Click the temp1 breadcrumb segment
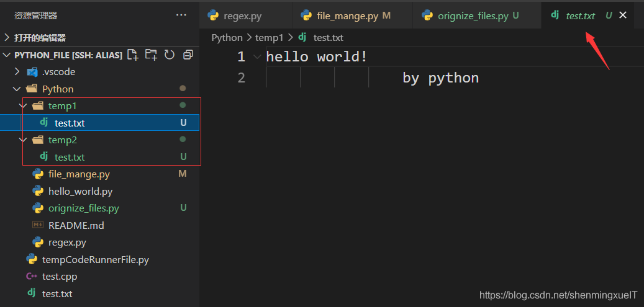644x307 pixels. [268, 37]
